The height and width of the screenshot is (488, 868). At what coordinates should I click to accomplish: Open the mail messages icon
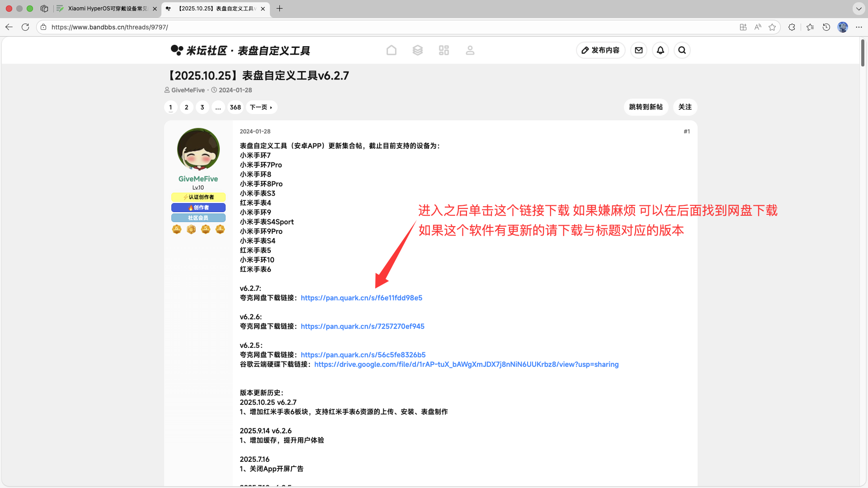tap(639, 50)
